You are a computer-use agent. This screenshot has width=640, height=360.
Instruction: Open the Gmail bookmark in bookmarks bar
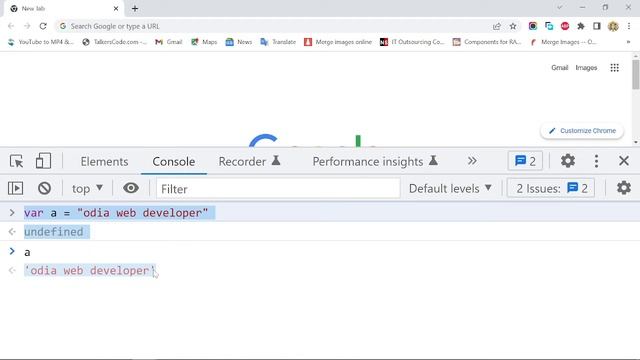(169, 42)
